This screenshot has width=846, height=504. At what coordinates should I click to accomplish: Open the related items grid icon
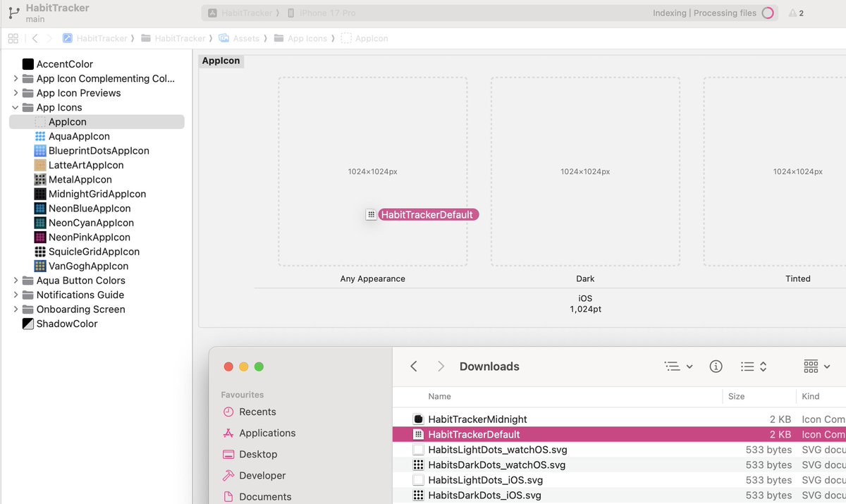[x=13, y=38]
